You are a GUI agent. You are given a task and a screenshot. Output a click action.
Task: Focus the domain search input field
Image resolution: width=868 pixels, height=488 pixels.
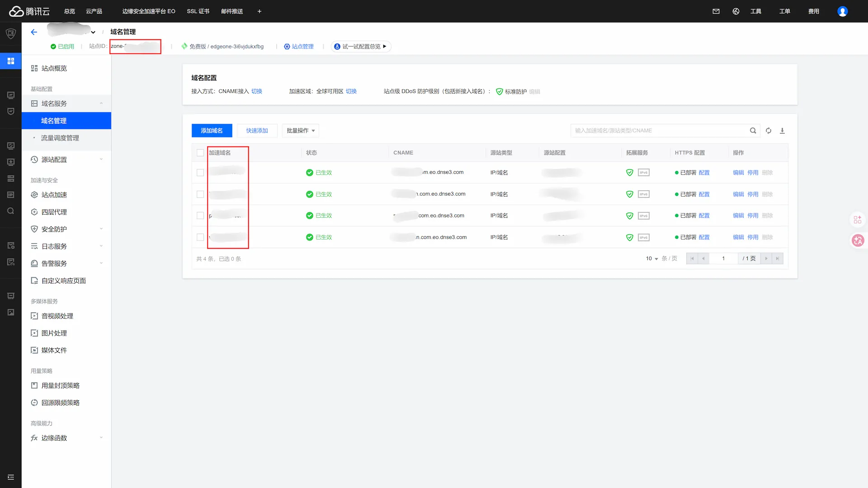point(658,131)
